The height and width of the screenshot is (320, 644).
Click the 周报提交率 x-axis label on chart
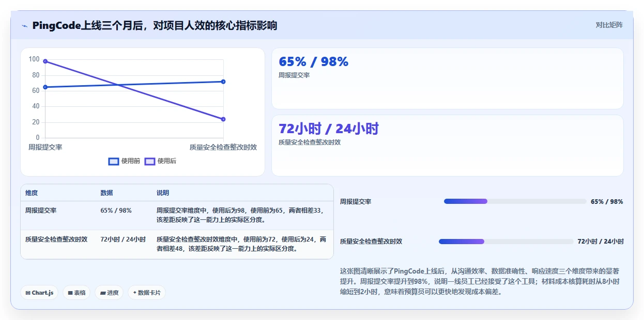point(45,147)
